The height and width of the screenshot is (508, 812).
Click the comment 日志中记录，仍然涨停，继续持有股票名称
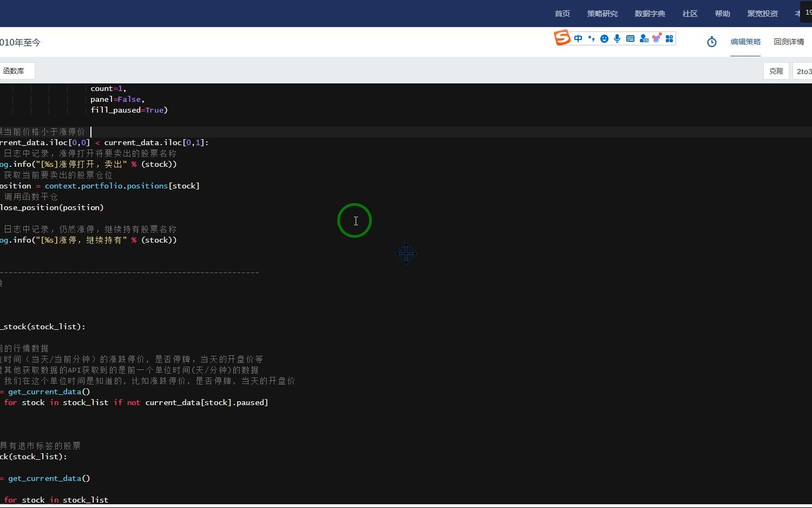tap(89, 229)
